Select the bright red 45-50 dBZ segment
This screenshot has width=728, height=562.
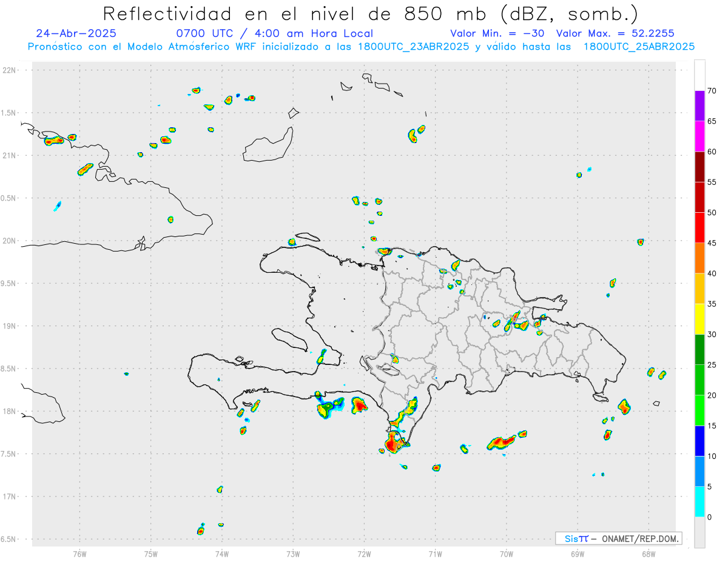point(699,228)
